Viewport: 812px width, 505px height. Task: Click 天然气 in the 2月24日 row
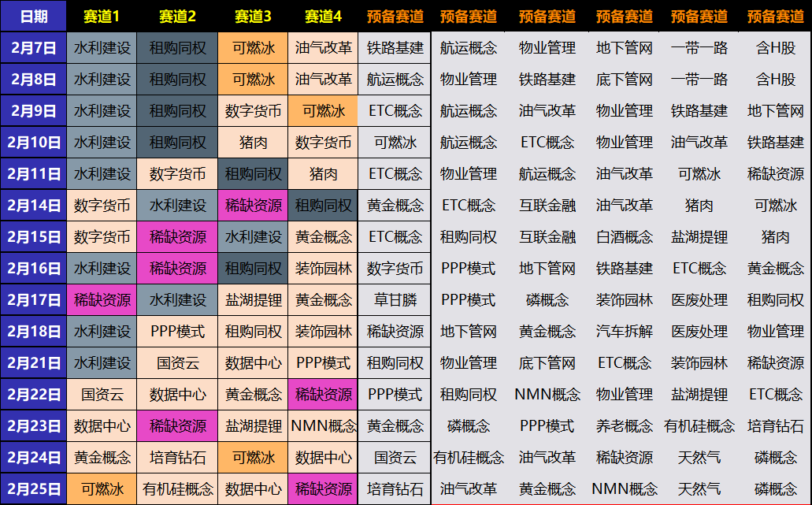pos(699,458)
